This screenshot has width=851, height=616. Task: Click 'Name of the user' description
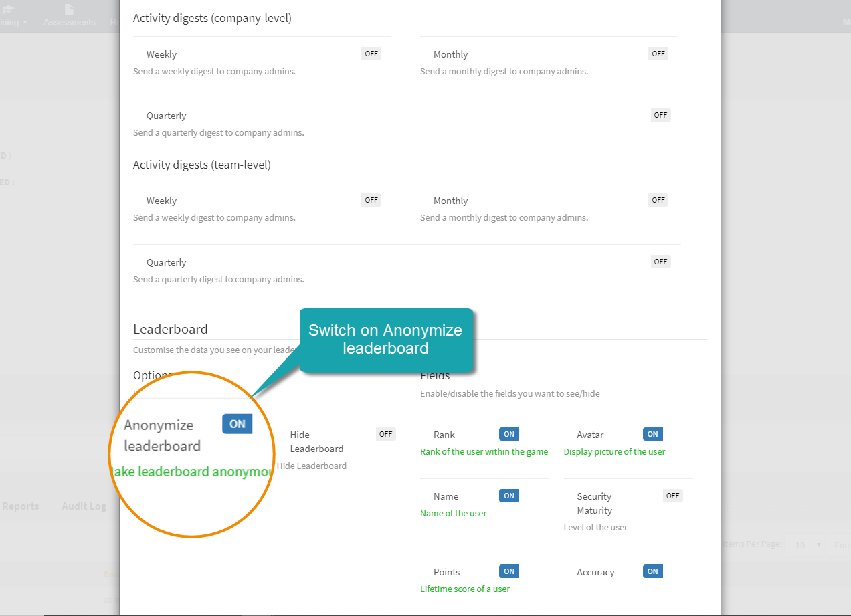[453, 513]
